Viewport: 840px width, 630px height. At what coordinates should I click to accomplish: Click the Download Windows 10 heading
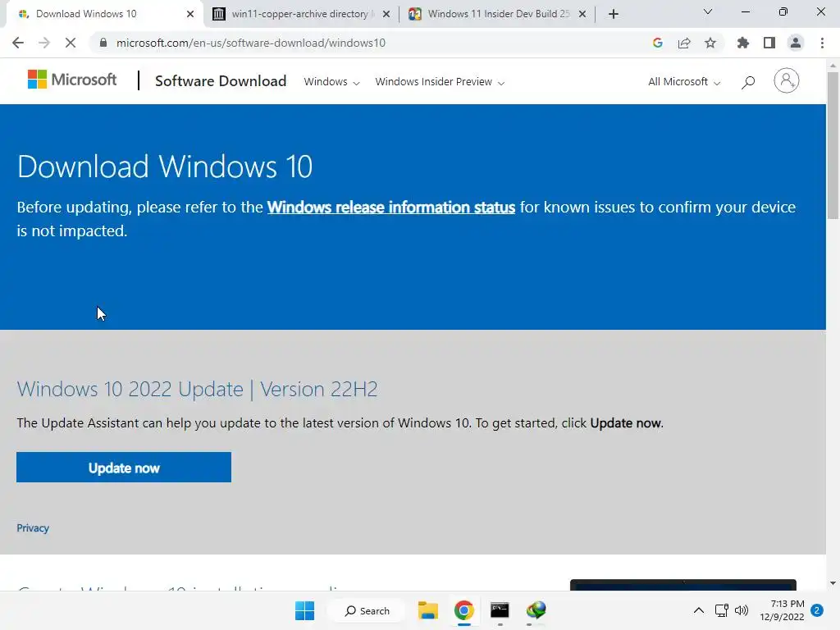tap(164, 167)
